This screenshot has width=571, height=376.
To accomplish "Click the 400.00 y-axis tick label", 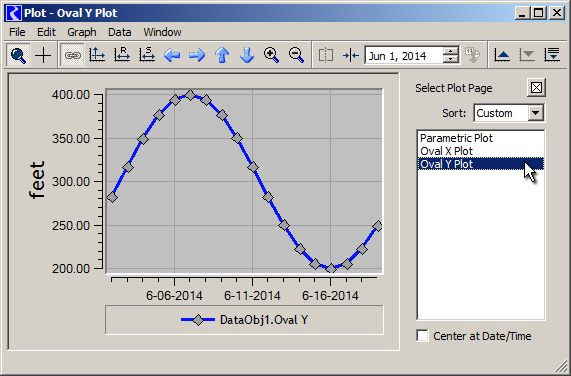I will pyautogui.click(x=71, y=95).
